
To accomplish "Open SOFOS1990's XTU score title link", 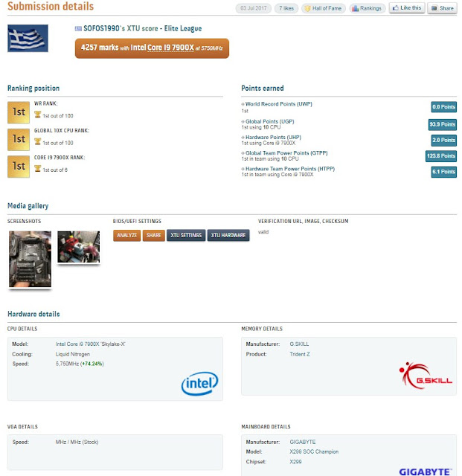I will click(x=142, y=28).
